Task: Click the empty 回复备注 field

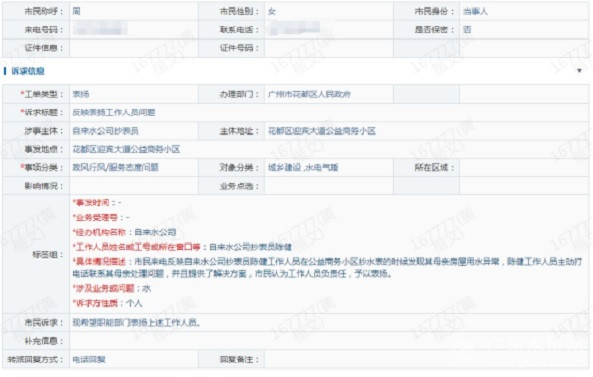Action: pyautogui.click(x=427, y=359)
